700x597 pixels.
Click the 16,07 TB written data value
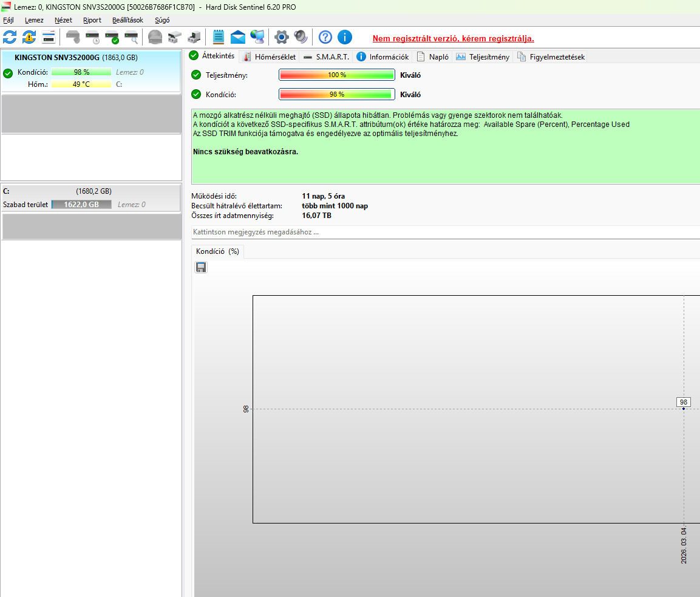[x=316, y=216]
